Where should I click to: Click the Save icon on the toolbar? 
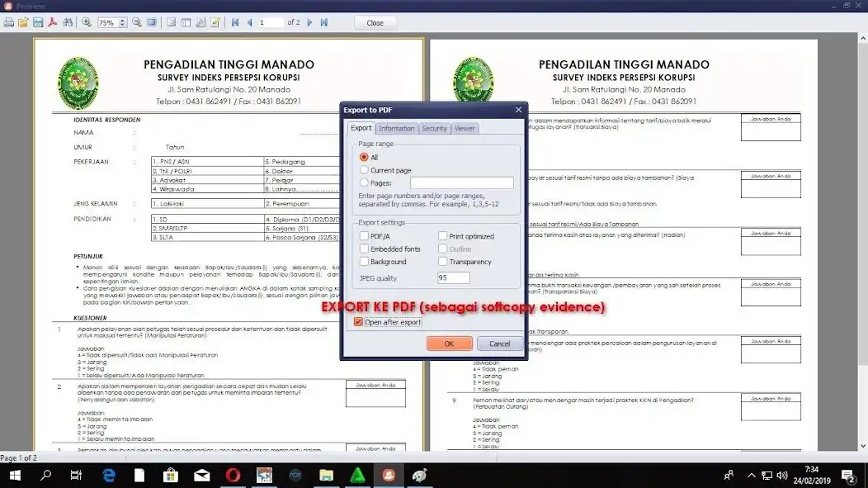[x=39, y=22]
